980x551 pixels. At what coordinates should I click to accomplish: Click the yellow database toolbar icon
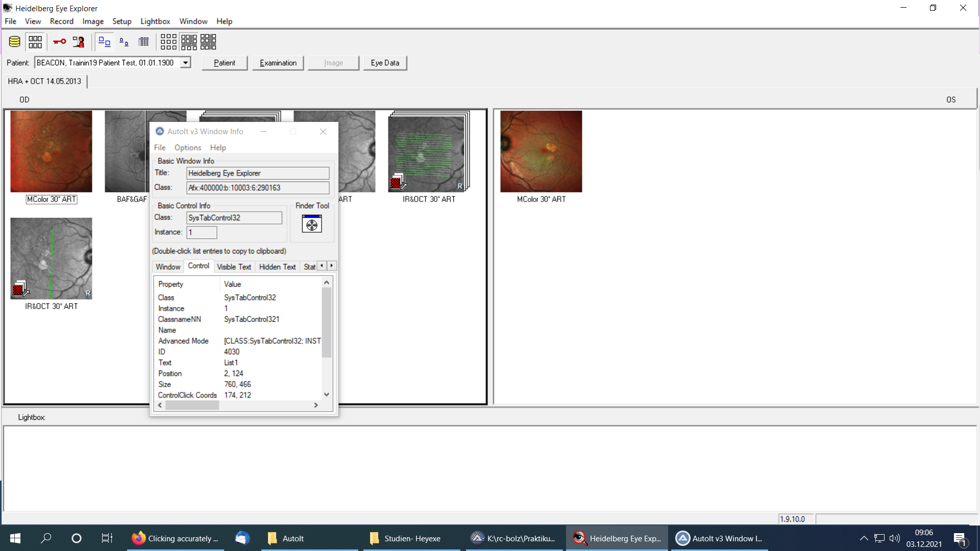14,42
